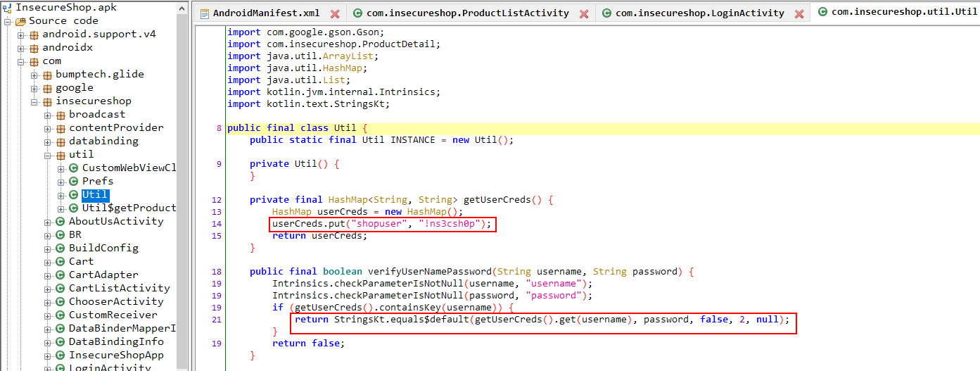
Task: Click the broadcast package icon
Action: [60, 115]
